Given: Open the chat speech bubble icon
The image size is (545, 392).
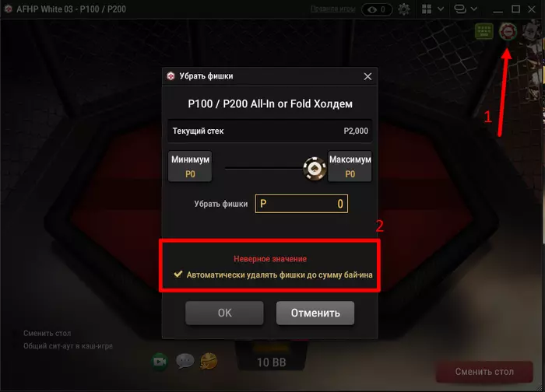Looking at the screenshot, I should [x=185, y=361].
